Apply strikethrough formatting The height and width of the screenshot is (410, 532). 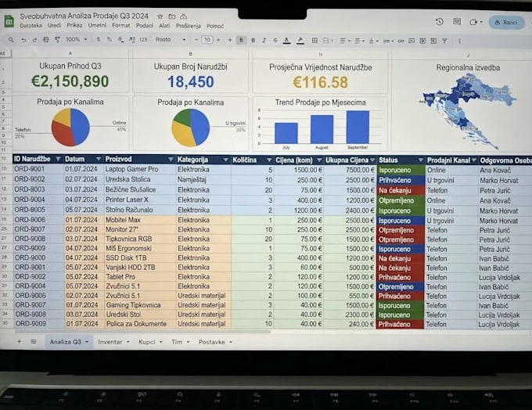click(x=275, y=41)
